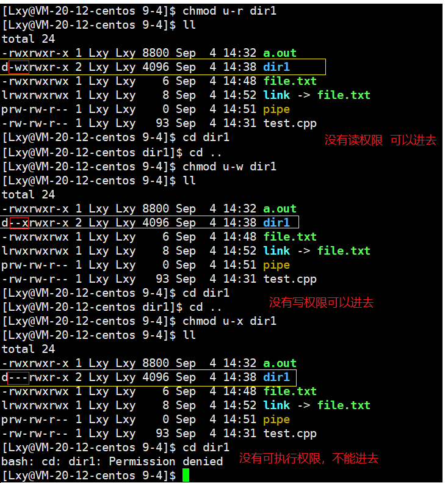This screenshot has width=448, height=483.
Task: Click a.out in the listing after chmod u-x
Action: (x=280, y=363)
